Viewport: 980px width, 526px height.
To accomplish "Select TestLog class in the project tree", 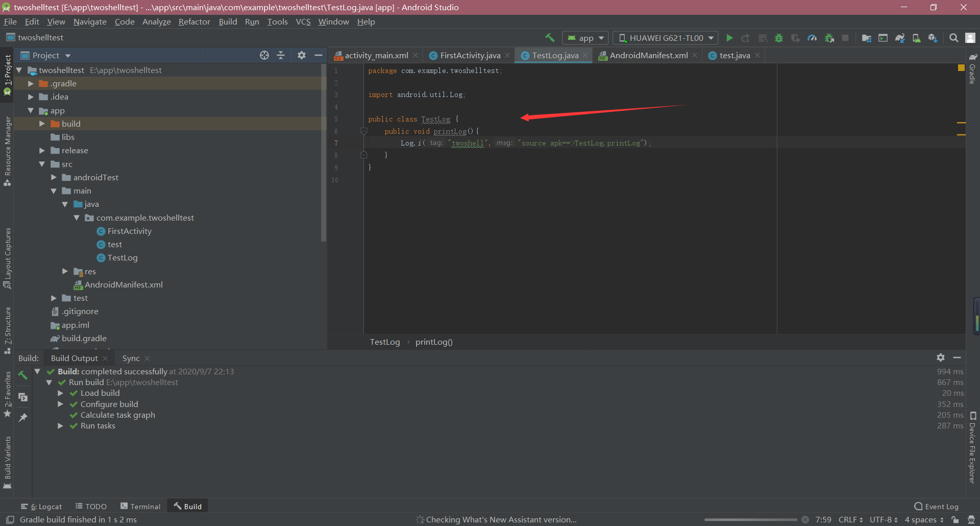I will point(122,258).
